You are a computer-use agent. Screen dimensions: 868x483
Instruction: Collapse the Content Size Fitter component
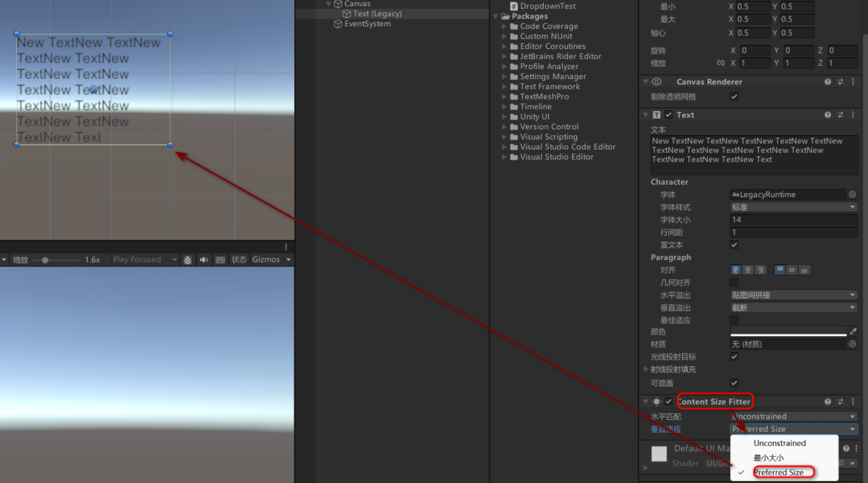tap(646, 402)
